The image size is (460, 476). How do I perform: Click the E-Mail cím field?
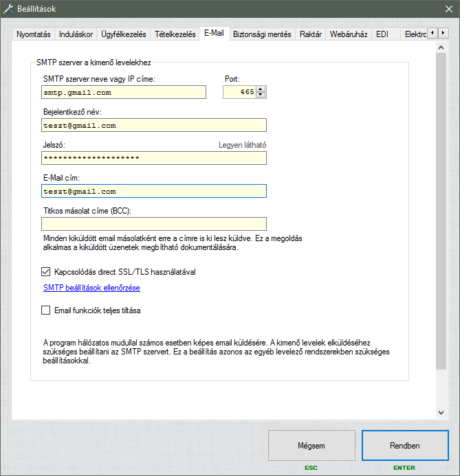click(154, 191)
